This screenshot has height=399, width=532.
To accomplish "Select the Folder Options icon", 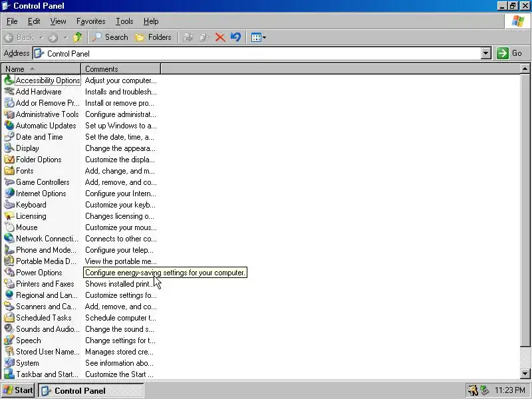I will [9, 160].
